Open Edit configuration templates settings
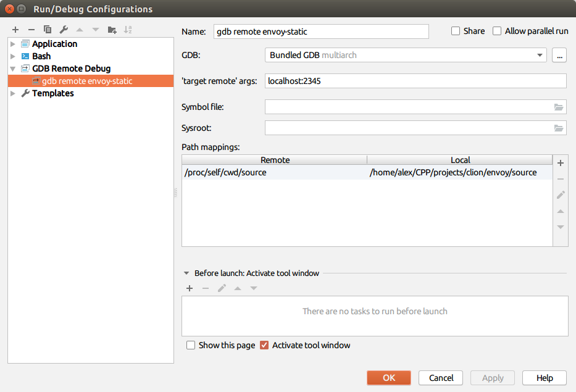Viewport: 576px width, 392px height. pyautogui.click(x=62, y=29)
